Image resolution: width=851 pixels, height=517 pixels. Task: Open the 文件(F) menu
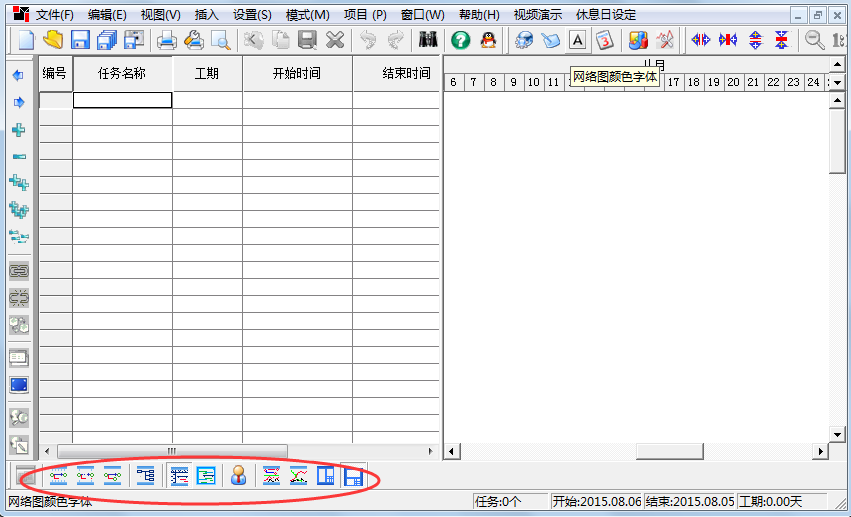(55, 15)
